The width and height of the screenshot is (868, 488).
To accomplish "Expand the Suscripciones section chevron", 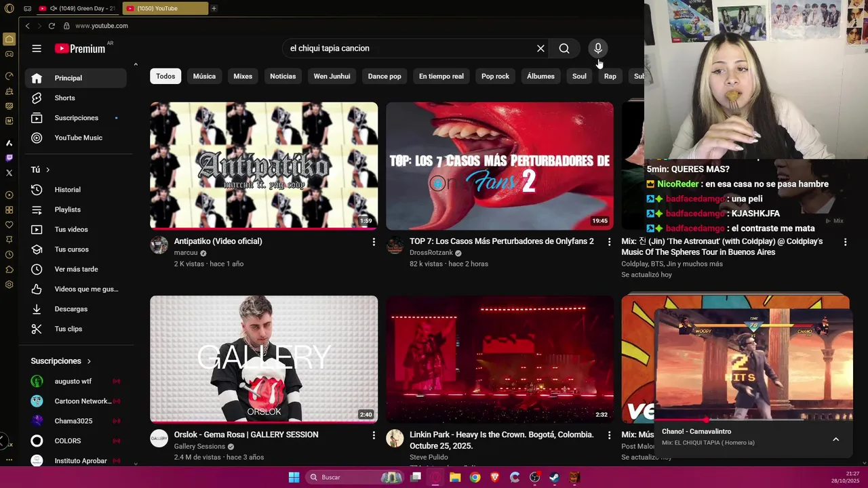I will [89, 361].
